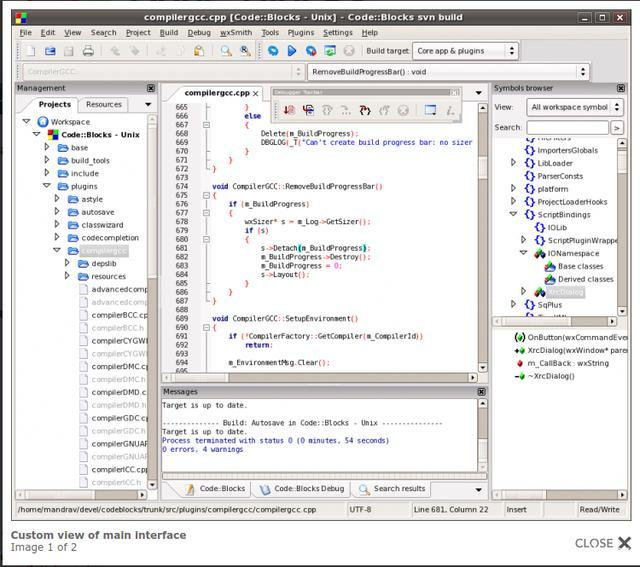Expand the build_tools folder
This screenshot has height=567, width=640.
tap(47, 160)
